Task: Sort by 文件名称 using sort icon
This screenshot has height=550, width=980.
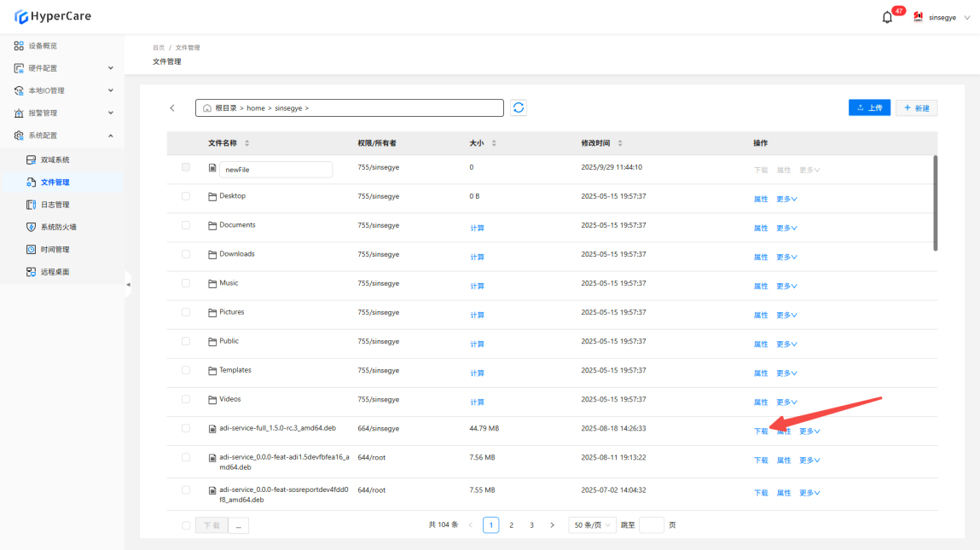Action: [247, 143]
